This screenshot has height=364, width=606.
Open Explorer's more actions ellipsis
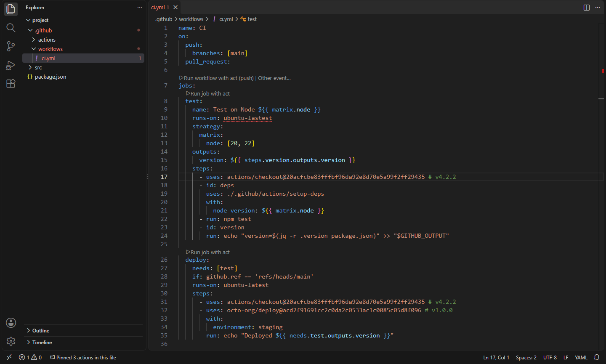[x=140, y=7]
